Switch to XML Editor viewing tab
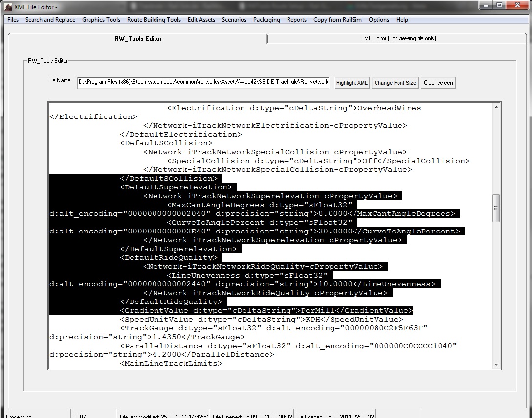532x418 pixels. tap(398, 38)
